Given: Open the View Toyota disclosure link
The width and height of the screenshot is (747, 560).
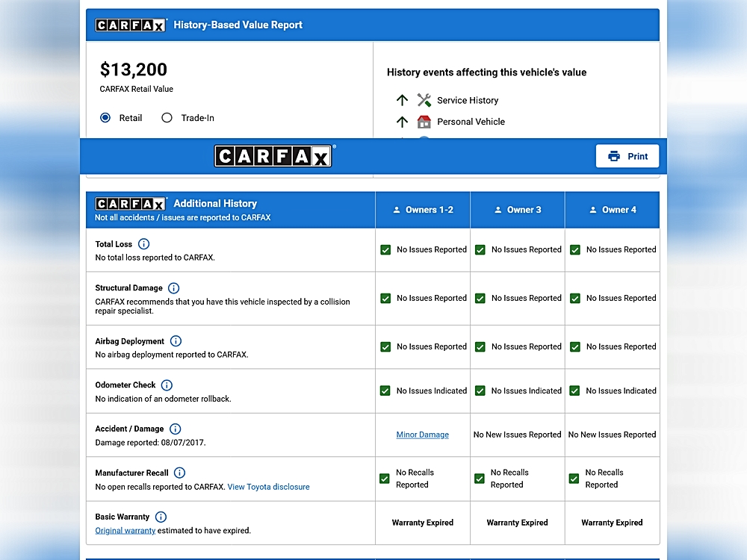Looking at the screenshot, I should pos(268,487).
